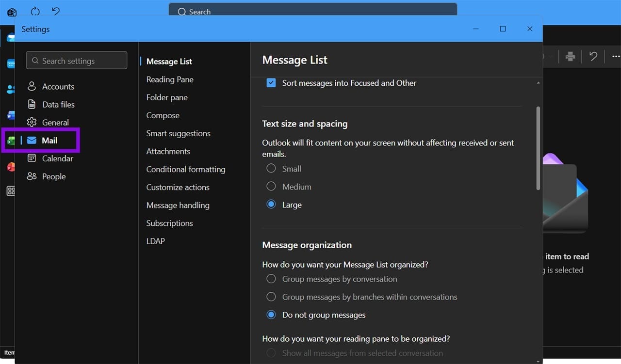The width and height of the screenshot is (621, 364).
Task: Open People settings category
Action: point(46,176)
